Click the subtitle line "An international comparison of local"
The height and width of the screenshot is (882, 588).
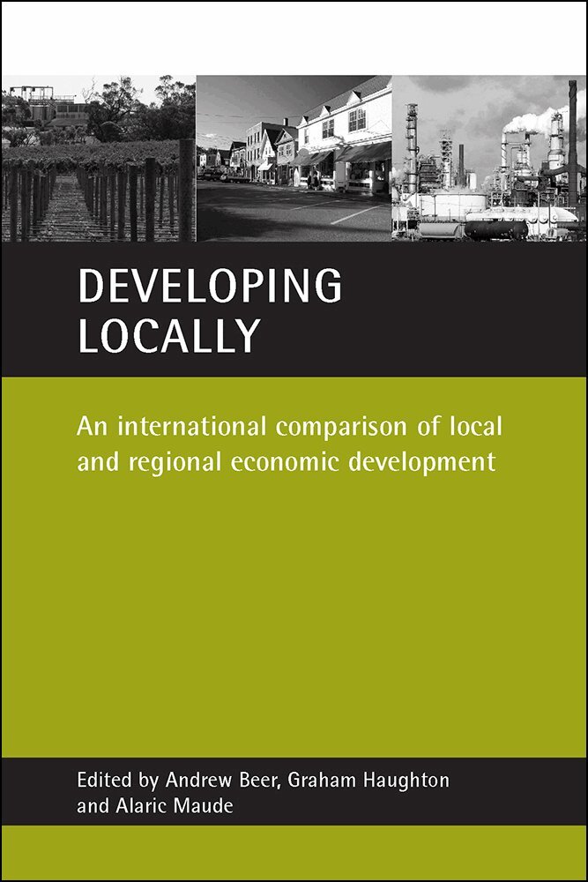289,425
